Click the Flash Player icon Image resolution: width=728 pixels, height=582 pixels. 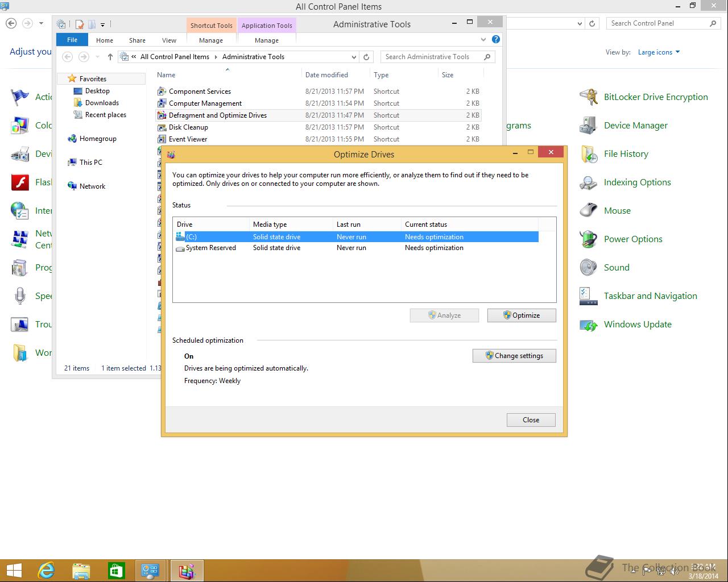[20, 182]
